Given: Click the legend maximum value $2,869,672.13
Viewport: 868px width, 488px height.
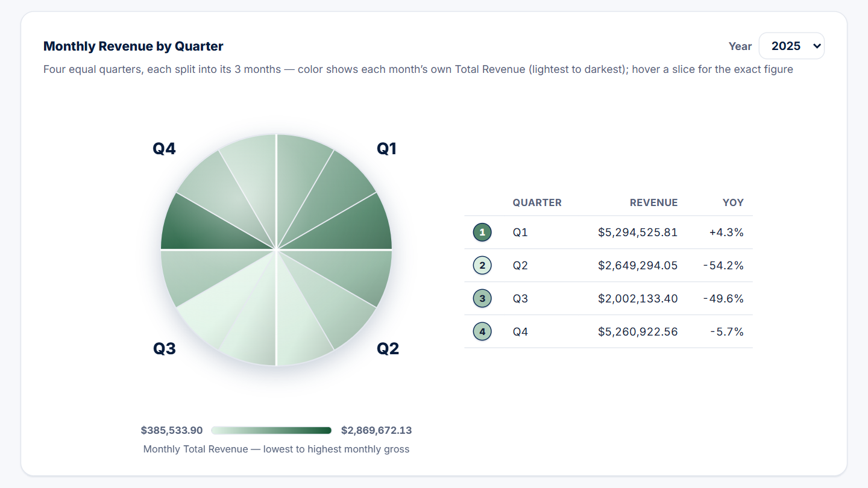Looking at the screenshot, I should 377,430.
